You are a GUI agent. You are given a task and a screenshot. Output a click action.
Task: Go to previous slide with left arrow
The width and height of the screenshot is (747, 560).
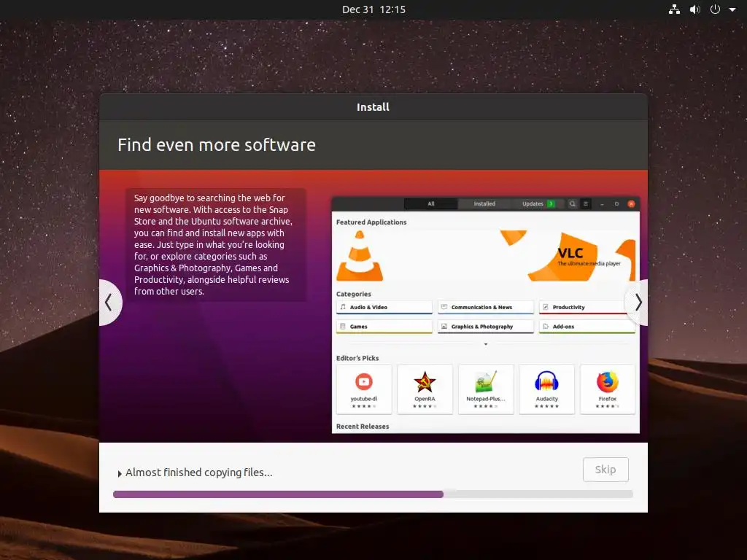pos(109,303)
